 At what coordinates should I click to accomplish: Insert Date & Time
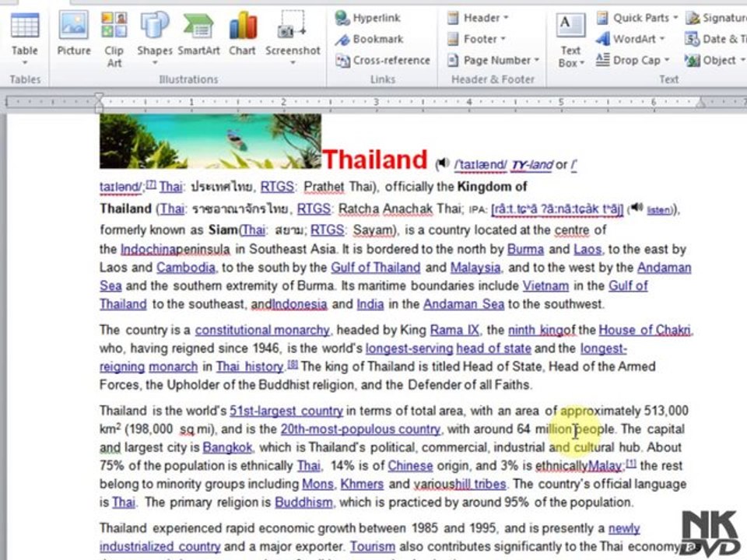point(716,39)
